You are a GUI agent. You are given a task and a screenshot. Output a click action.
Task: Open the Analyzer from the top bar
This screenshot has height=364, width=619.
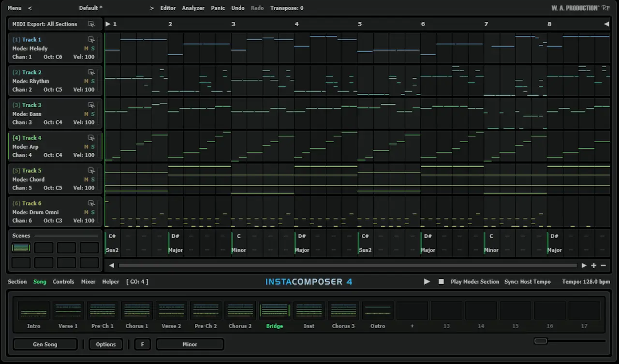193,8
